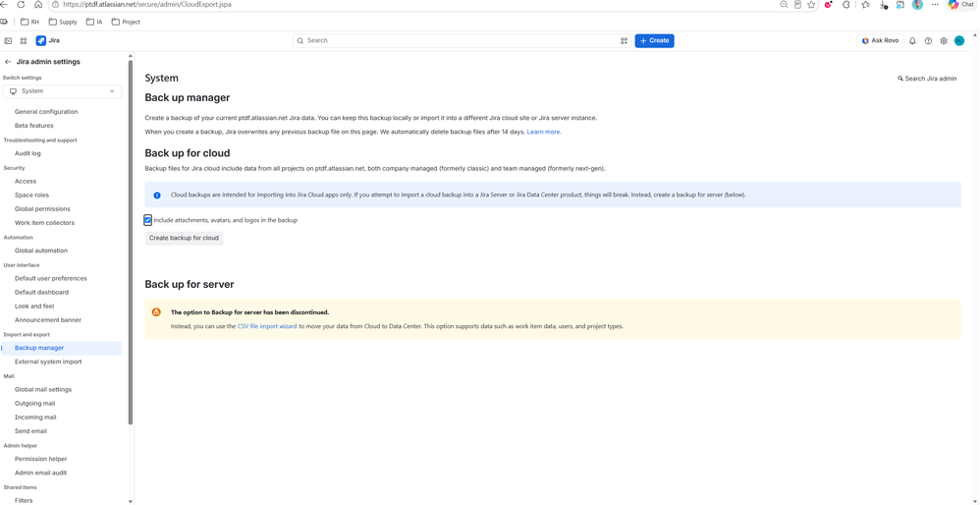This screenshot has height=505, width=980.
Task: Open Admin email audit
Action: tap(40, 474)
